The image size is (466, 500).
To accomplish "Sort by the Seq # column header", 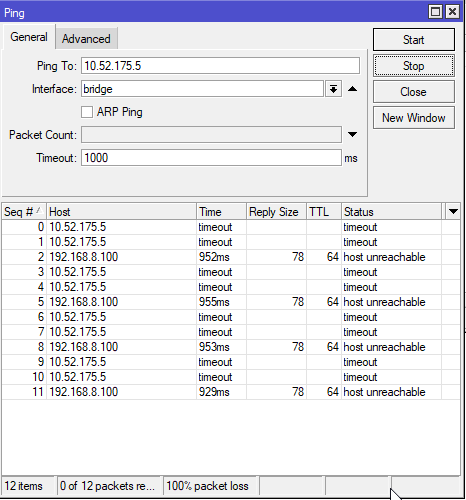I will click(24, 212).
